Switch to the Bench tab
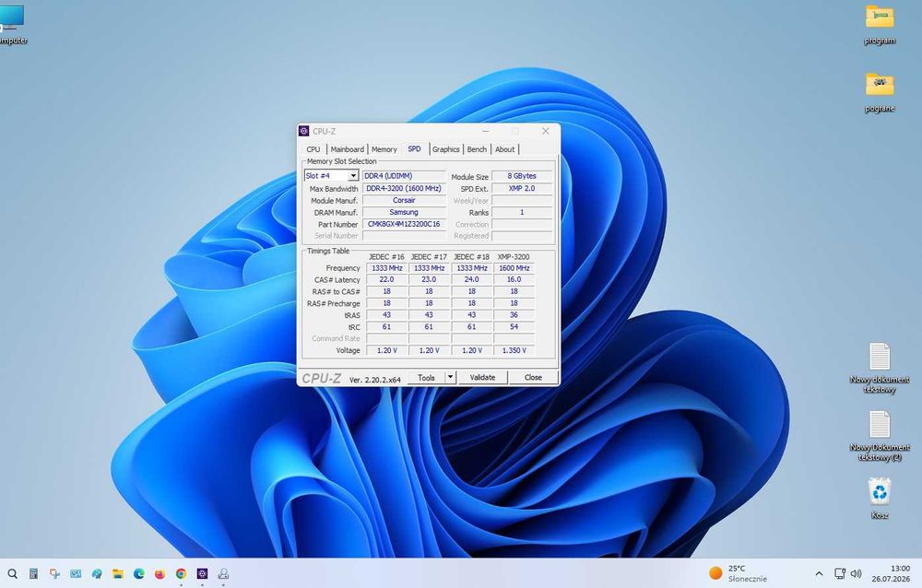 point(477,149)
